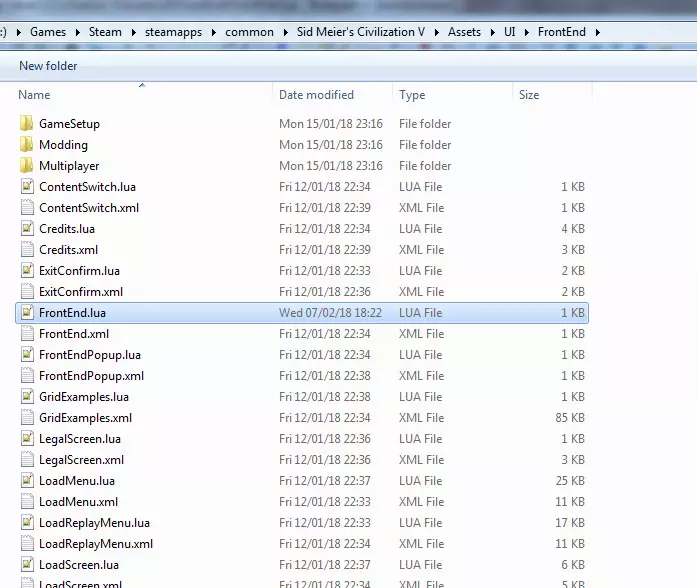
Task: Click the FrontEnd.lua file icon
Action: point(27,312)
